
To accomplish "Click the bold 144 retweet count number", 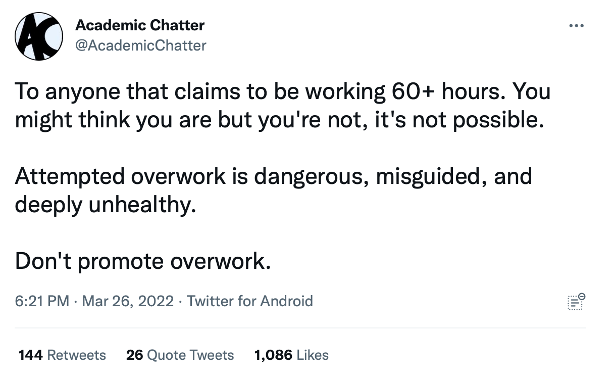I will 30,355.
